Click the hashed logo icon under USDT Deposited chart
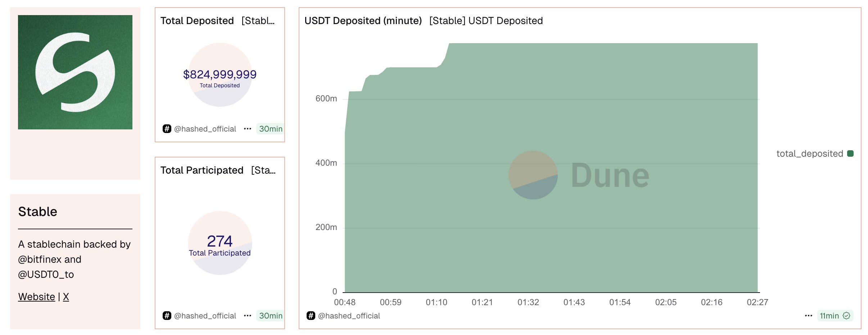 [x=311, y=316]
